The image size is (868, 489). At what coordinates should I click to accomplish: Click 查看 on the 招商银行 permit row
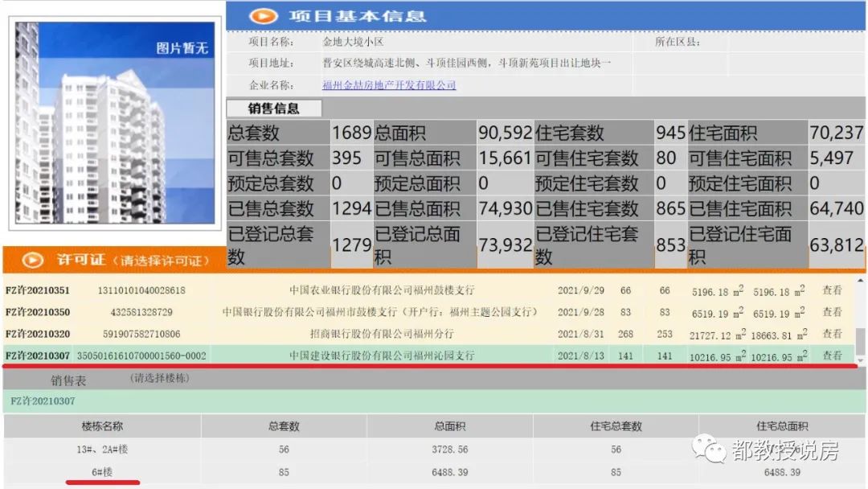(833, 333)
